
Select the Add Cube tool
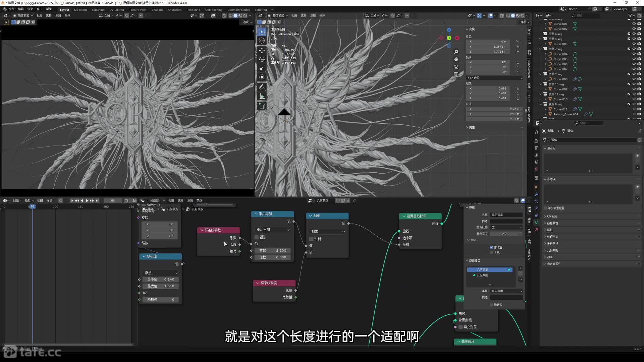pyautogui.click(x=262, y=106)
